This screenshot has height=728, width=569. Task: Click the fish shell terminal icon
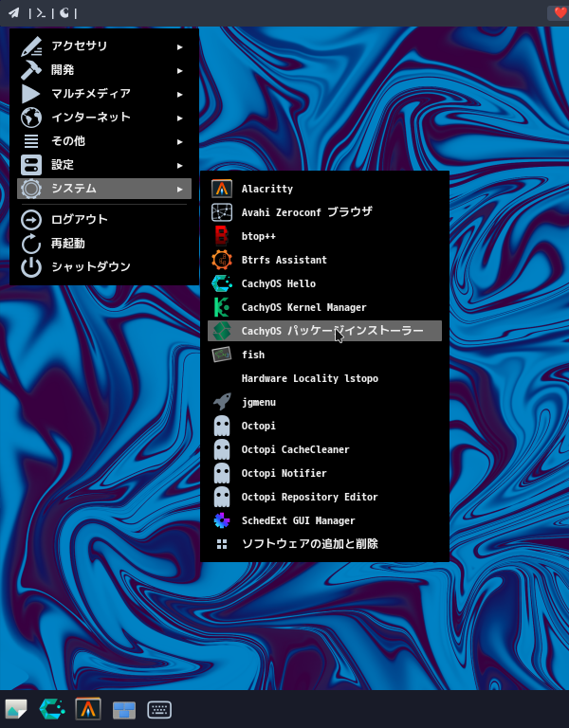point(222,355)
